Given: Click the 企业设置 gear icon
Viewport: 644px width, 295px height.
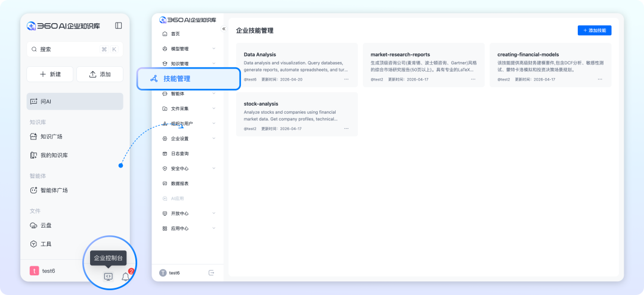Looking at the screenshot, I should pos(165,139).
